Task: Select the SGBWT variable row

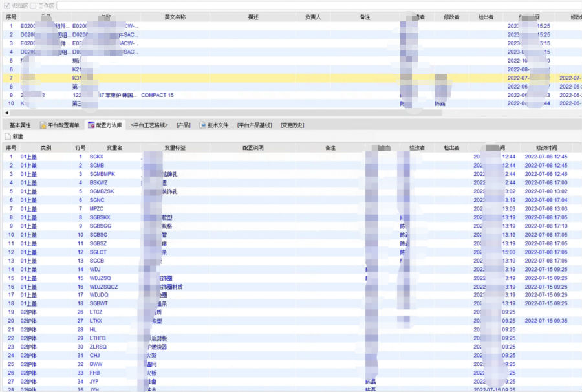Action: [x=292, y=303]
